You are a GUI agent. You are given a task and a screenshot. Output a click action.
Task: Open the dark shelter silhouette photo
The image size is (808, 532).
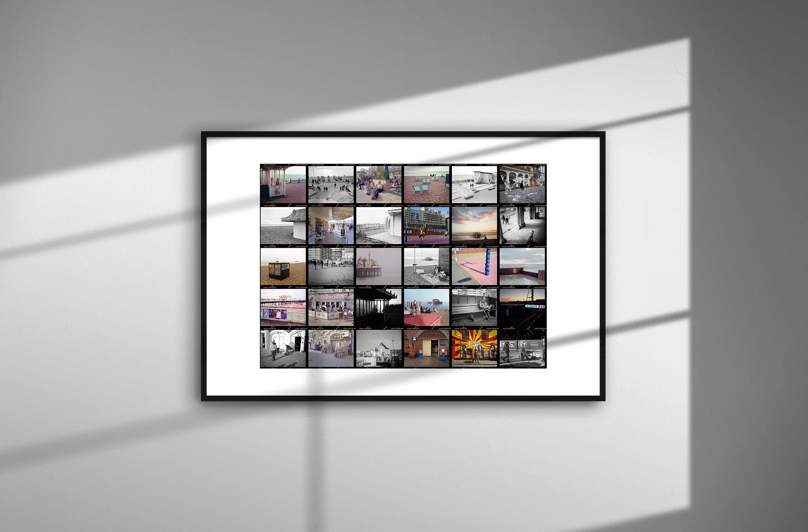pyautogui.click(x=378, y=308)
